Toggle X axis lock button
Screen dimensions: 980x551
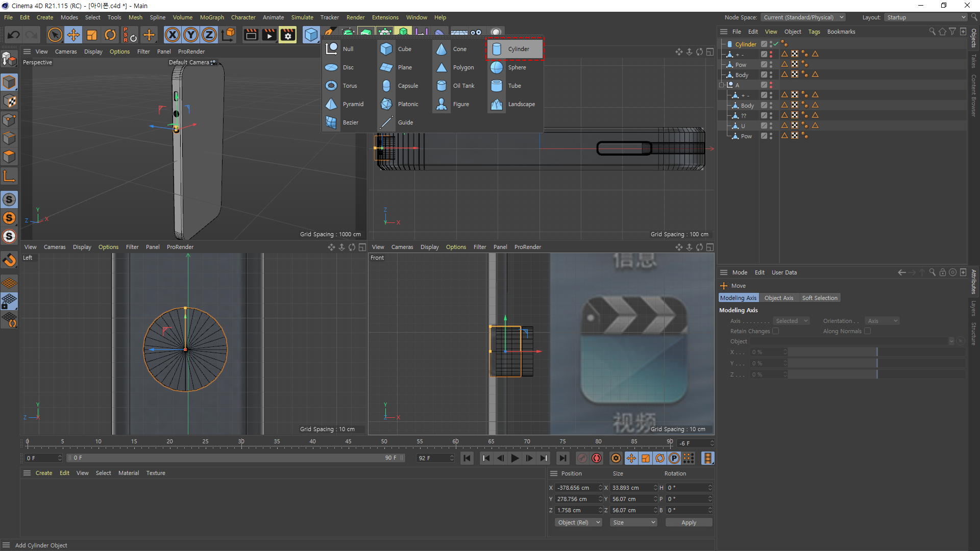tap(173, 35)
